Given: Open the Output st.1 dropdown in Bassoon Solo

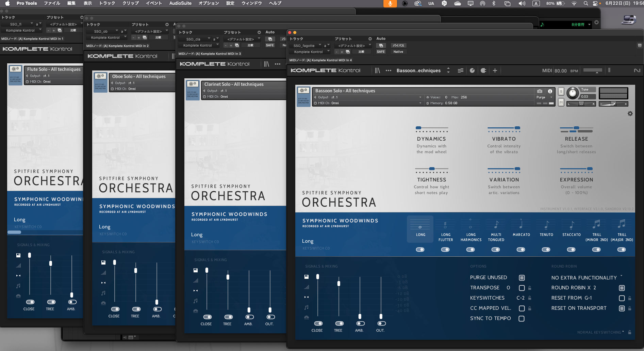Looking at the screenshot, I should pos(367,97).
